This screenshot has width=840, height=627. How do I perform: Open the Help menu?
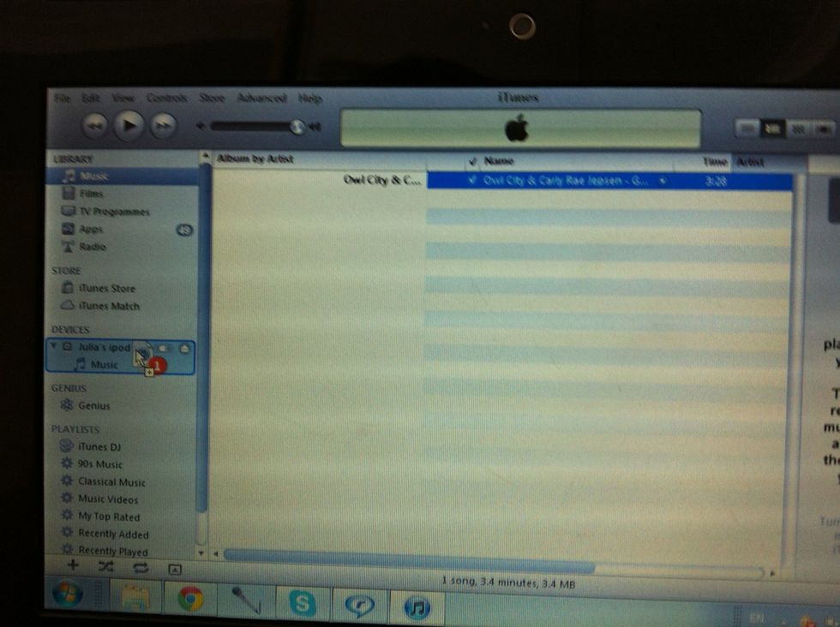click(x=309, y=99)
